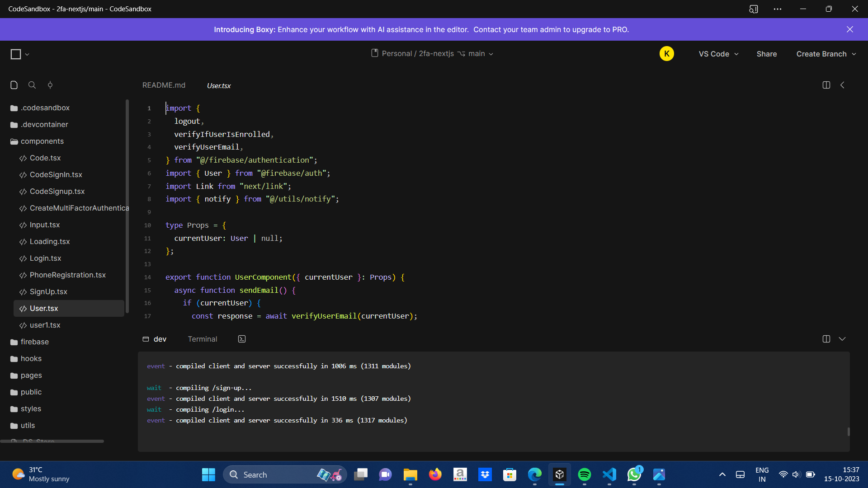Open the source control icon in sidebar
868x488 pixels.
coord(50,85)
